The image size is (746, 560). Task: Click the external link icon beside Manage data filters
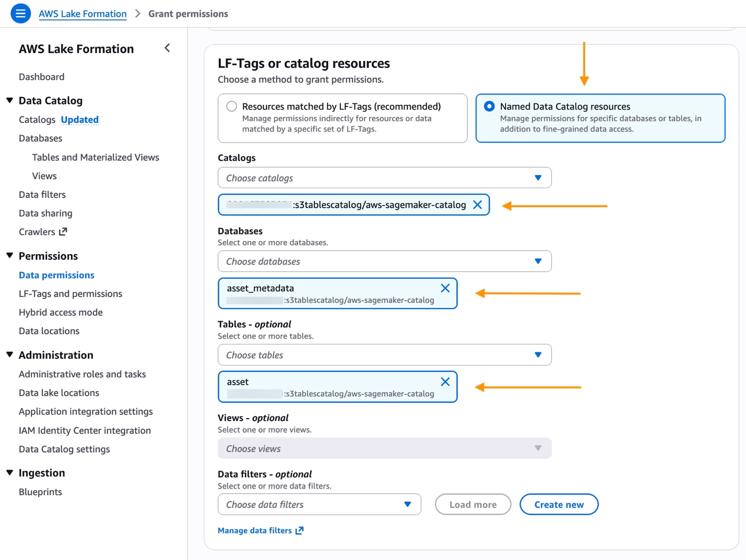[x=300, y=530]
